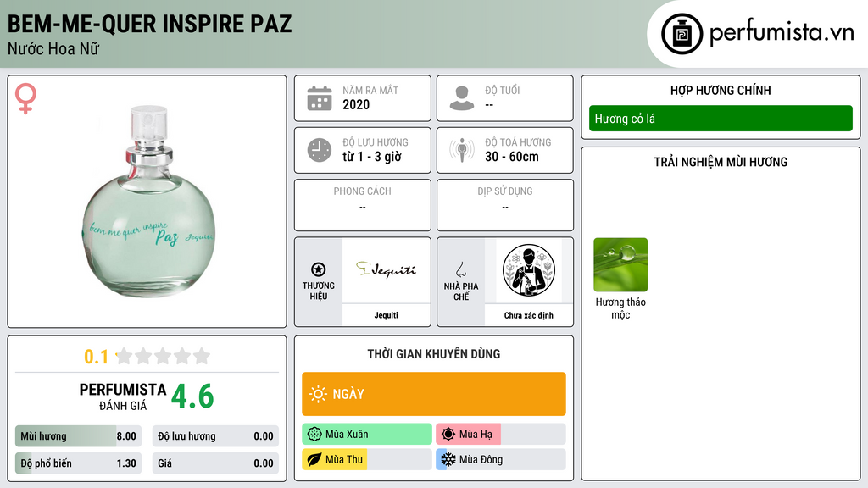Click the Mùa Thu season bar

(367, 460)
